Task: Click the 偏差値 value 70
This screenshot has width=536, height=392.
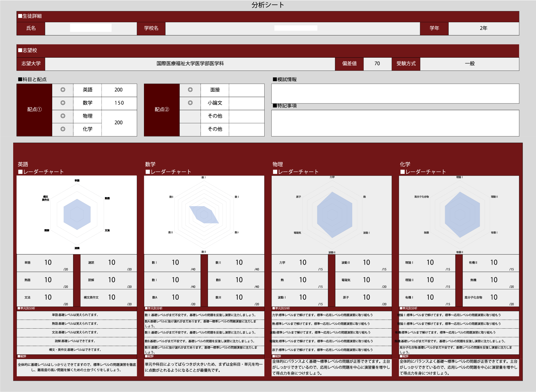Action: [x=377, y=64]
